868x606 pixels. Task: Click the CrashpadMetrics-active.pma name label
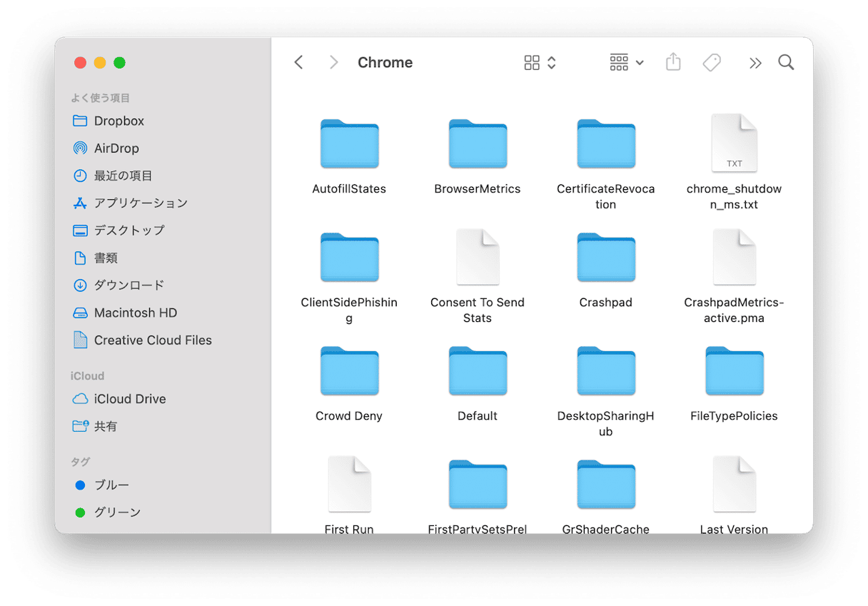(735, 310)
